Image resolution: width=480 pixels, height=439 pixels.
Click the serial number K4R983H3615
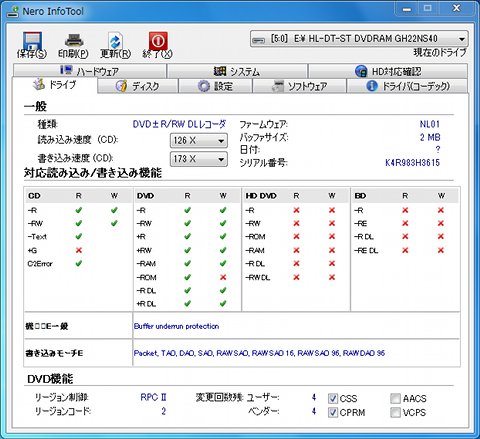tap(412, 163)
